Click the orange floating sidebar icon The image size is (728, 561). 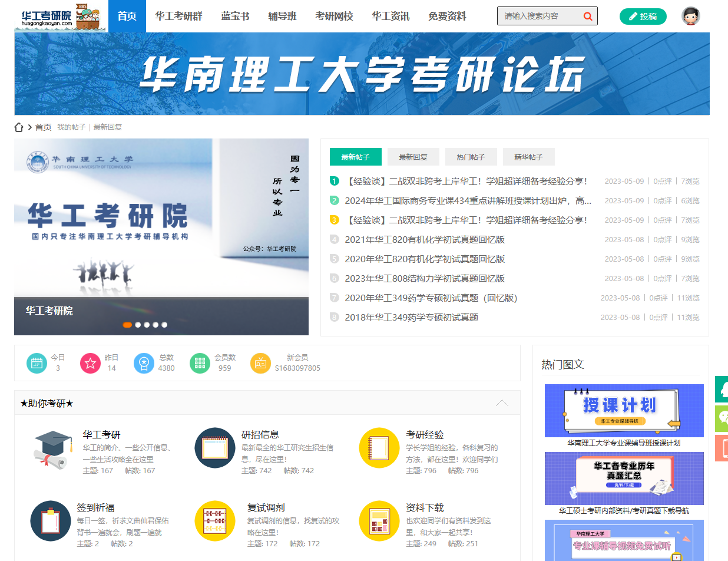[x=722, y=448]
